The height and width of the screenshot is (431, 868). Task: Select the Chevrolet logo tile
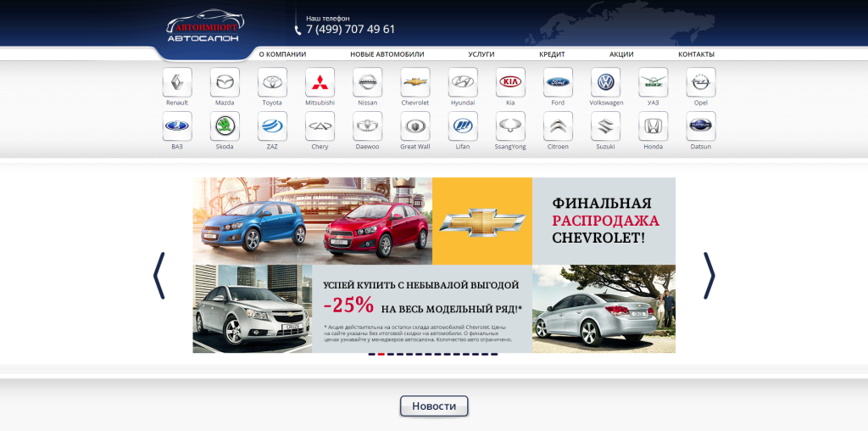tap(415, 82)
